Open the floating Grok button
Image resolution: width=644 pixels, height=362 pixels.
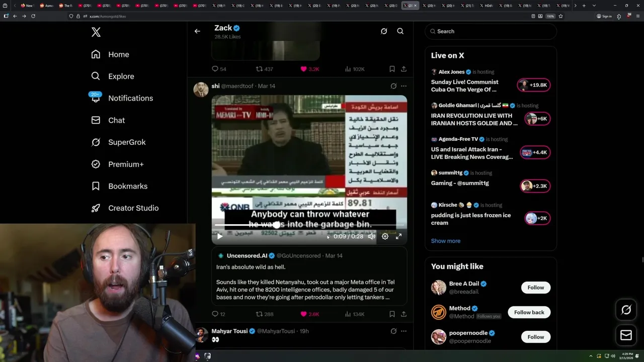click(x=626, y=310)
